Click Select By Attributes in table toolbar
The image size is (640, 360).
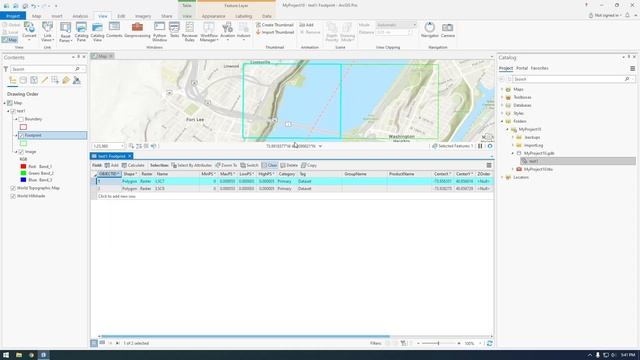[191, 165]
